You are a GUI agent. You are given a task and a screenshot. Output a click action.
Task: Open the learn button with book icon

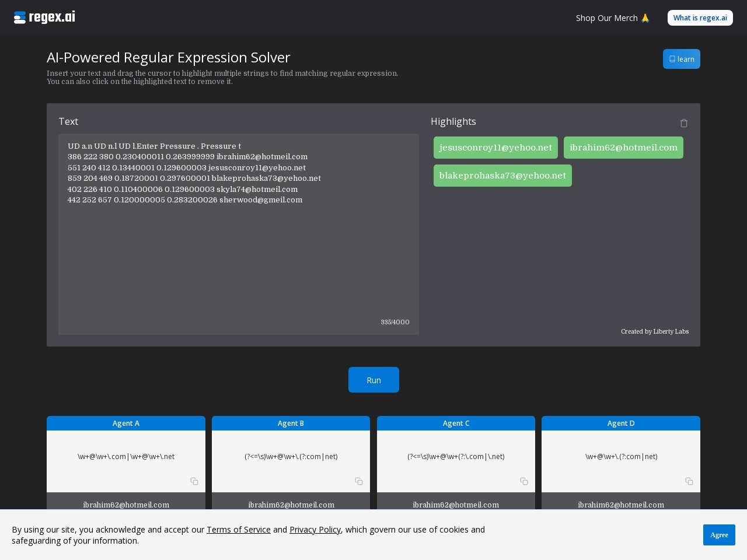click(x=681, y=59)
